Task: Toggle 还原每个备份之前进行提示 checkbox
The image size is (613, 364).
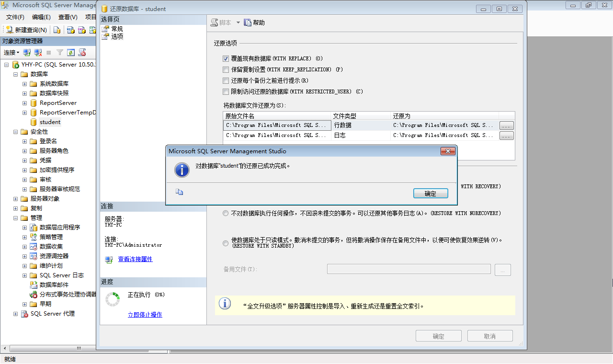Action: click(x=226, y=80)
